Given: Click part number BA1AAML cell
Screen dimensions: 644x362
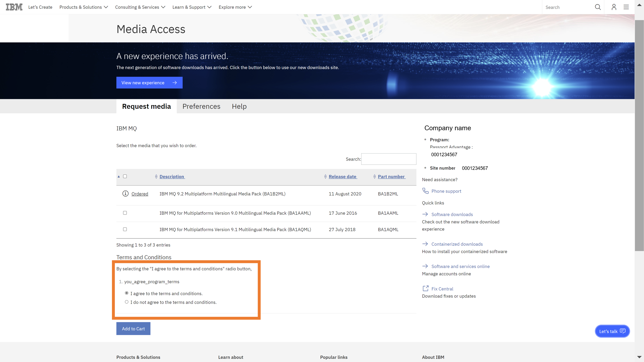Looking at the screenshot, I should (x=388, y=213).
